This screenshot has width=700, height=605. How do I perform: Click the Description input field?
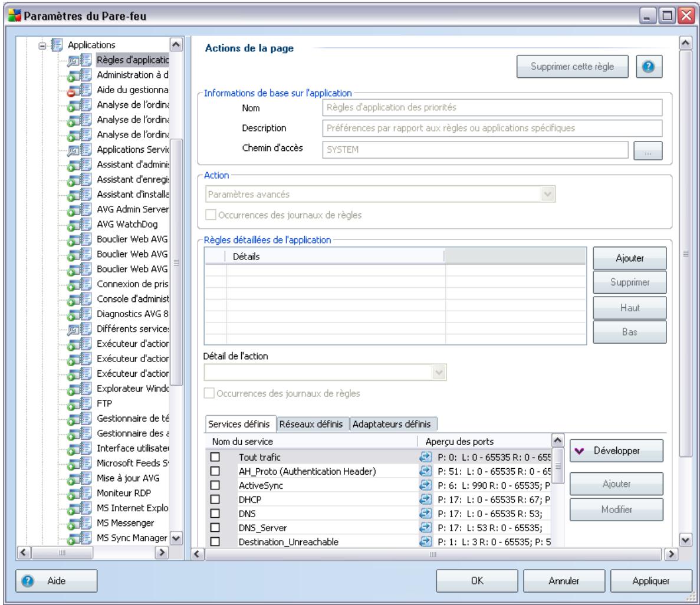click(492, 128)
